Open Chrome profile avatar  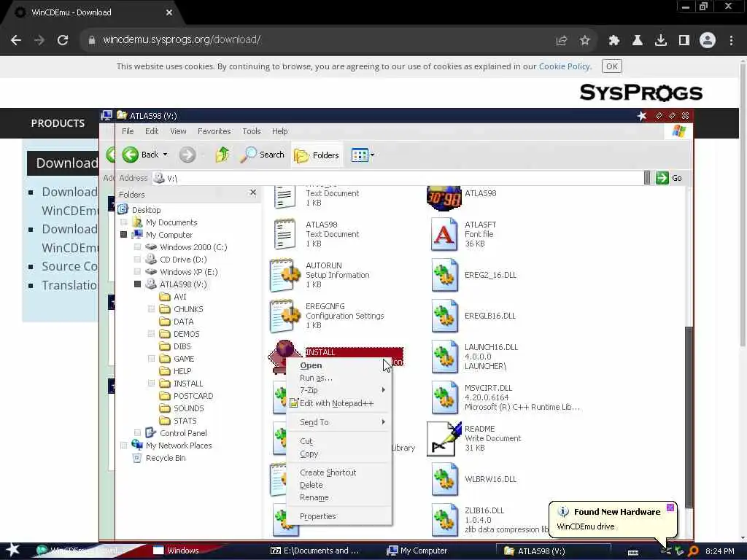(708, 41)
